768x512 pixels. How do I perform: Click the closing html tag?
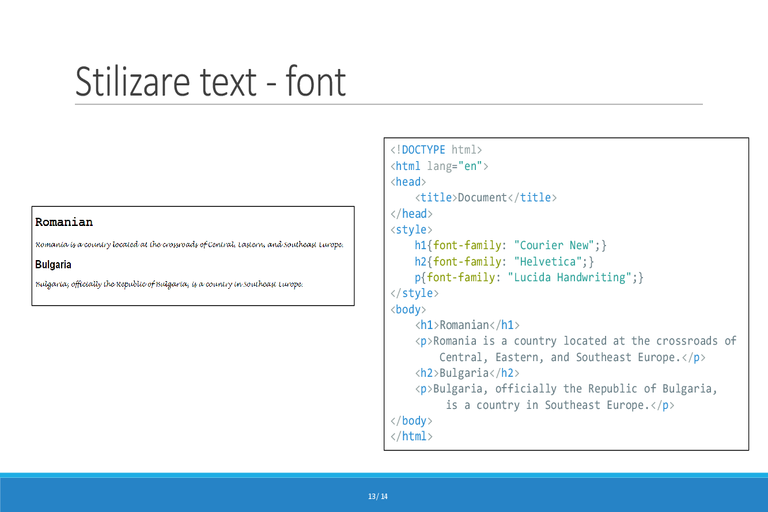pos(411,436)
